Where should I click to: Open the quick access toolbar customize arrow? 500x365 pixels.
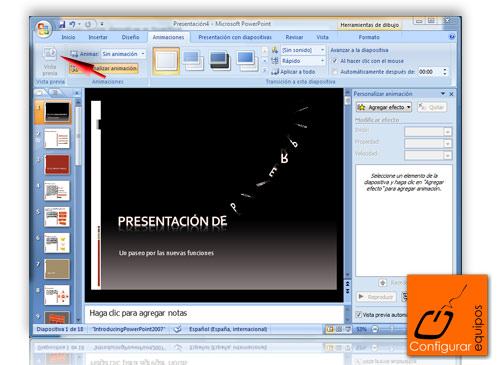(102, 24)
